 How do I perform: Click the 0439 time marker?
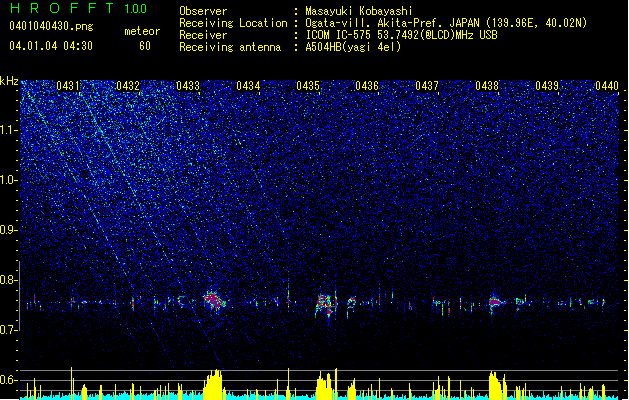(x=547, y=86)
